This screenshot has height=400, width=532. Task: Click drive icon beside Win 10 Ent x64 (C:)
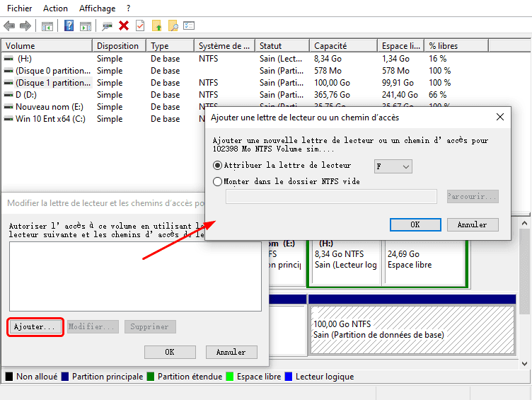[8, 119]
